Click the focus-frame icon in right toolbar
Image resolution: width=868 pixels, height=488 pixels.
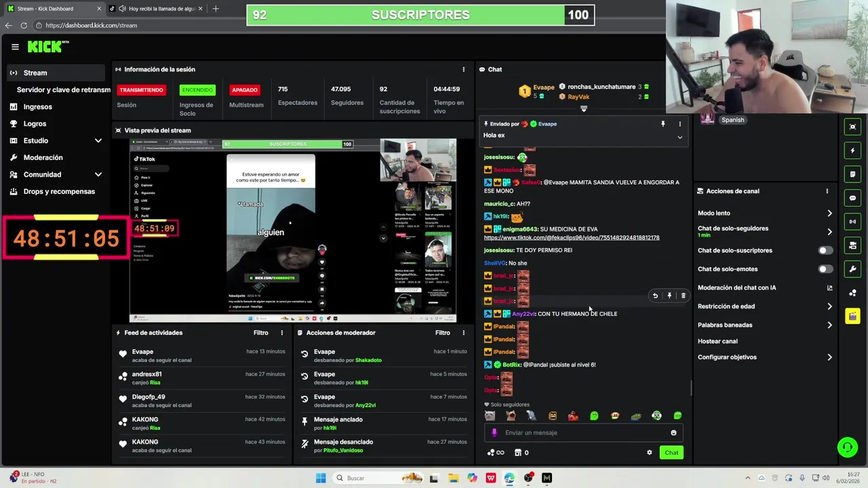click(x=852, y=127)
